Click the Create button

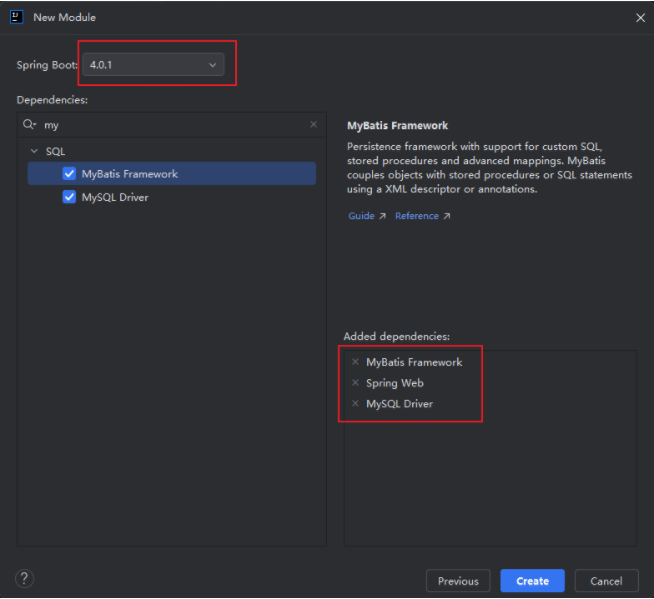point(532,581)
